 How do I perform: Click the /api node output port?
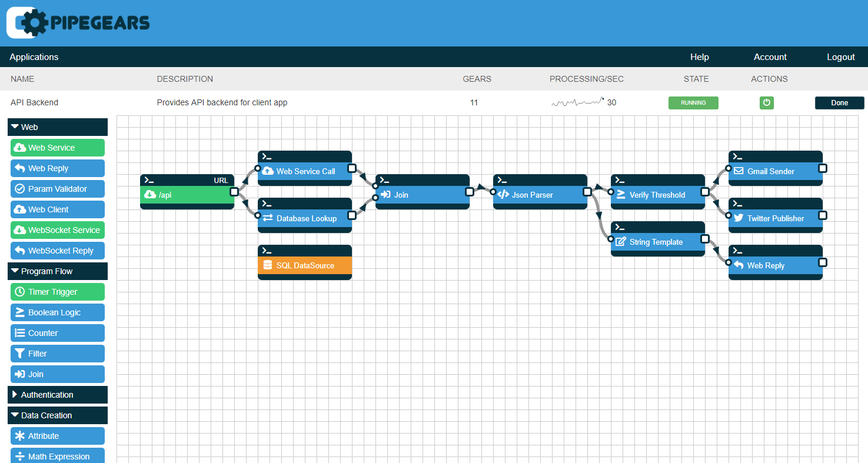(234, 192)
